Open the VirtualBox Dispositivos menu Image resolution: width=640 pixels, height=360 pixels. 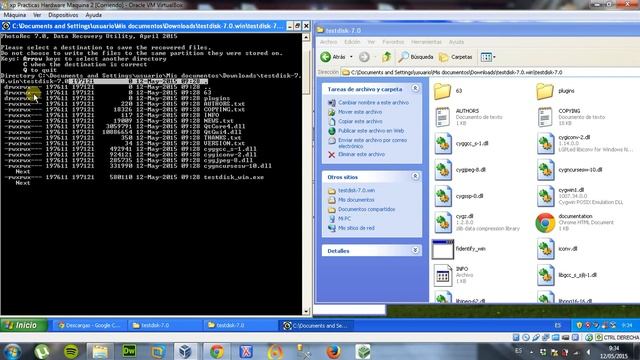[63, 15]
